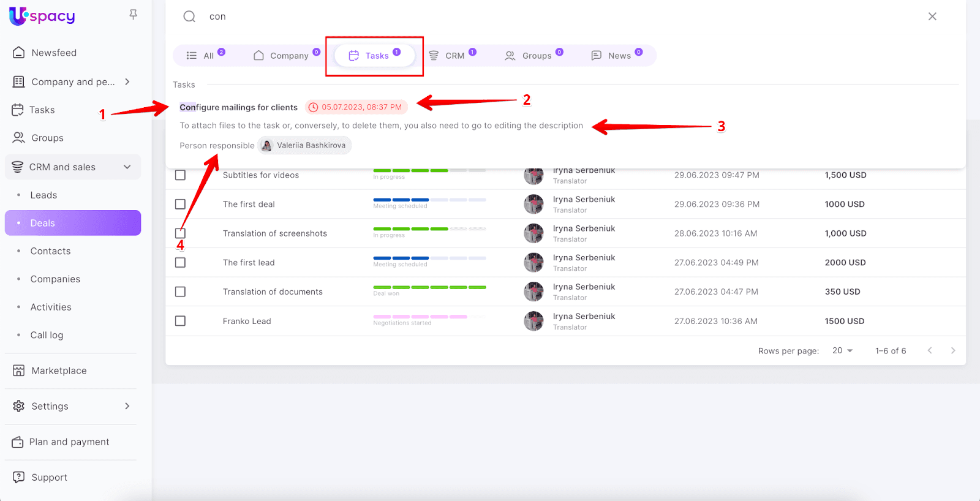Click the Translation of documents progress bar

[x=429, y=287]
